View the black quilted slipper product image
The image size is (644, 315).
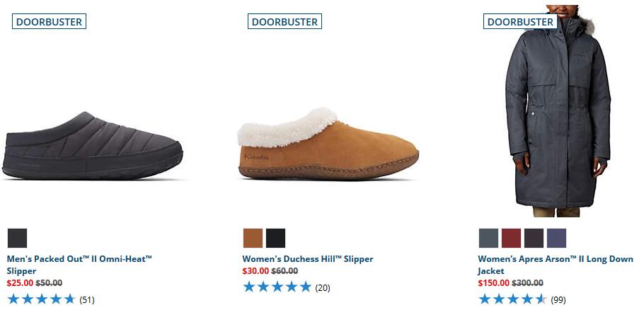pos(93,146)
